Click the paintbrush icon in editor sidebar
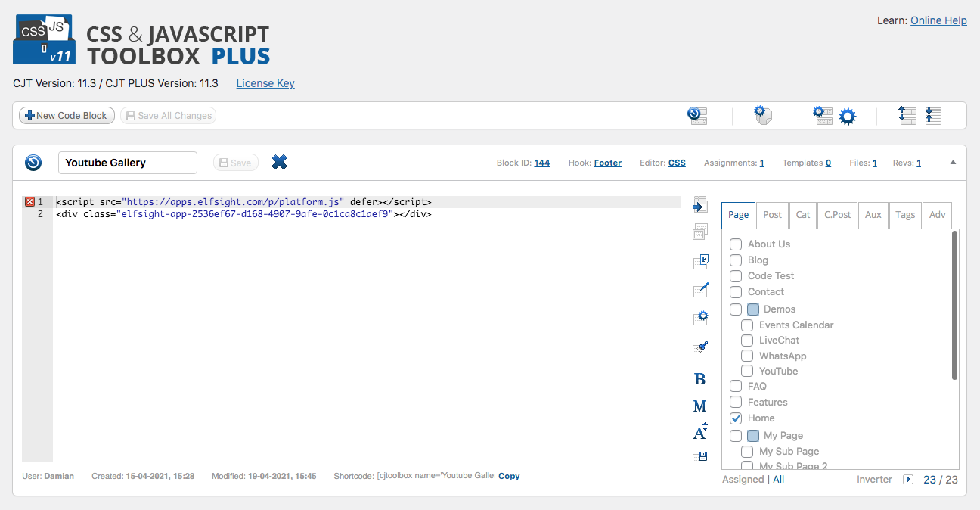The height and width of the screenshot is (510, 980). coord(700,349)
